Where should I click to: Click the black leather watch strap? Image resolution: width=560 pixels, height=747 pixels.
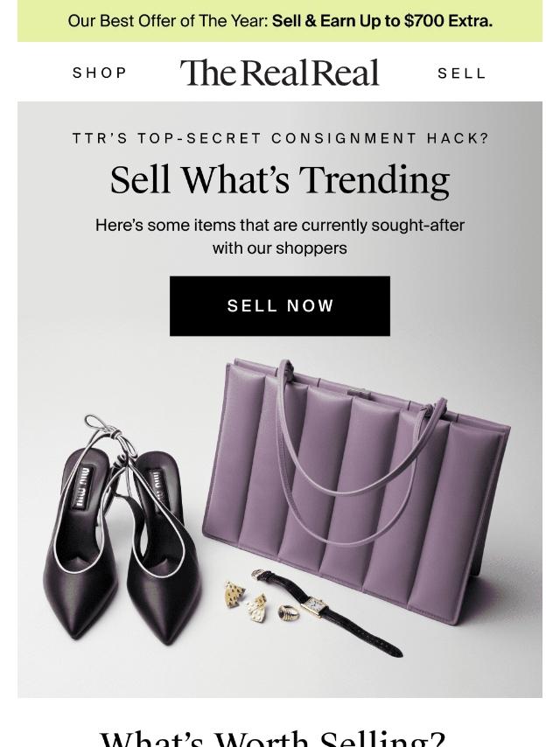tap(362, 633)
